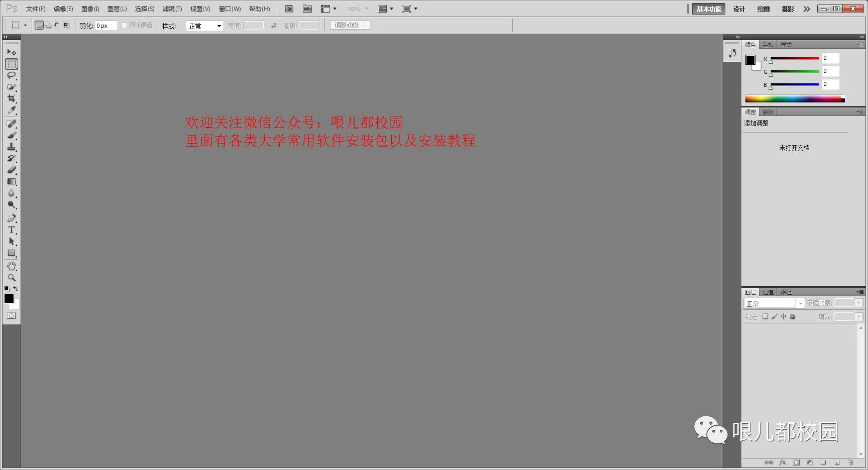868x470 pixels.
Task: Choose Intersect with Selection mode
Action: 66,25
